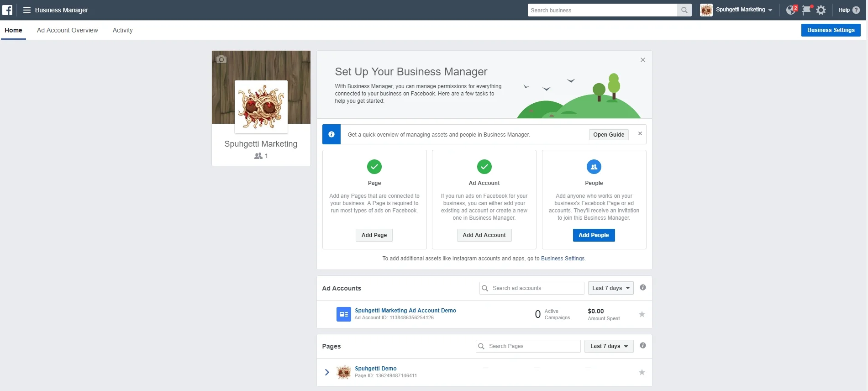868x391 pixels.
Task: Click the Add People button
Action: point(594,235)
